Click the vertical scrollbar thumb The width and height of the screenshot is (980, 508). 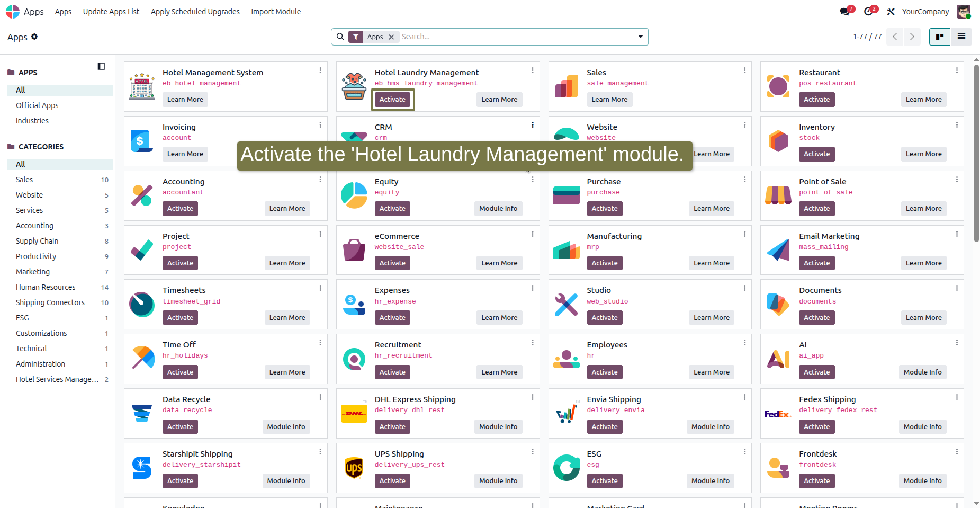tap(976, 153)
